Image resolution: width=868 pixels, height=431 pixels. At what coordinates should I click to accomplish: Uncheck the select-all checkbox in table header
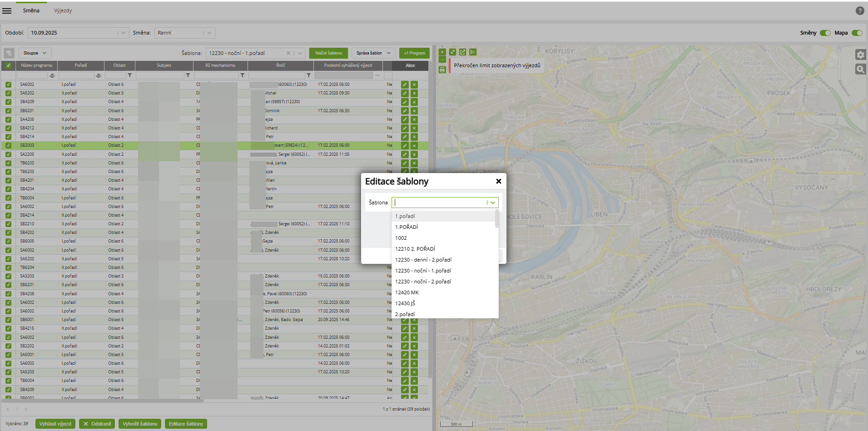point(8,65)
